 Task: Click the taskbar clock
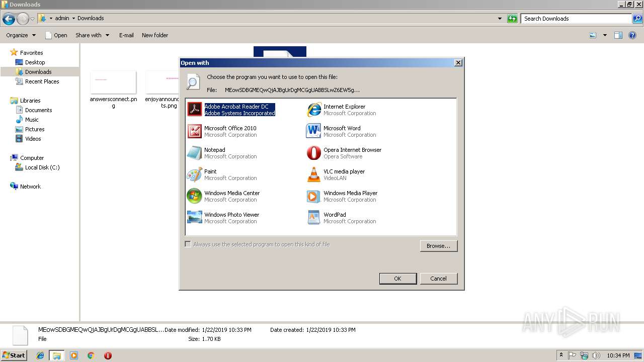click(618, 355)
